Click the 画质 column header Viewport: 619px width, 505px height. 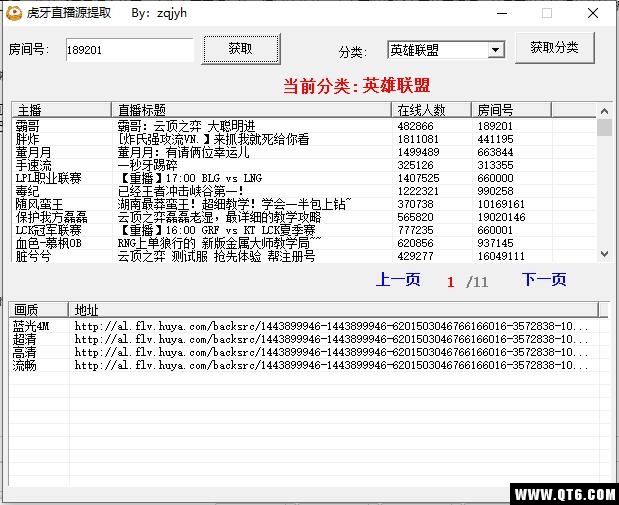pos(38,310)
